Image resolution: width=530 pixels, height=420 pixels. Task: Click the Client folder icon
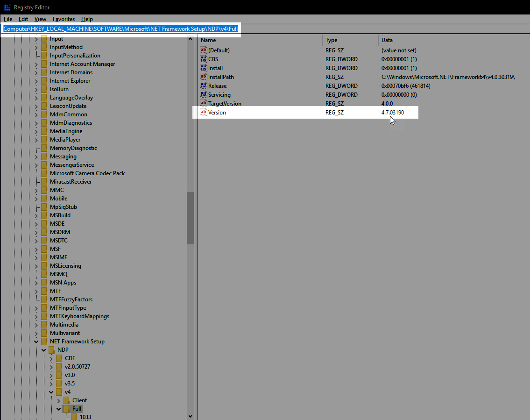66,400
